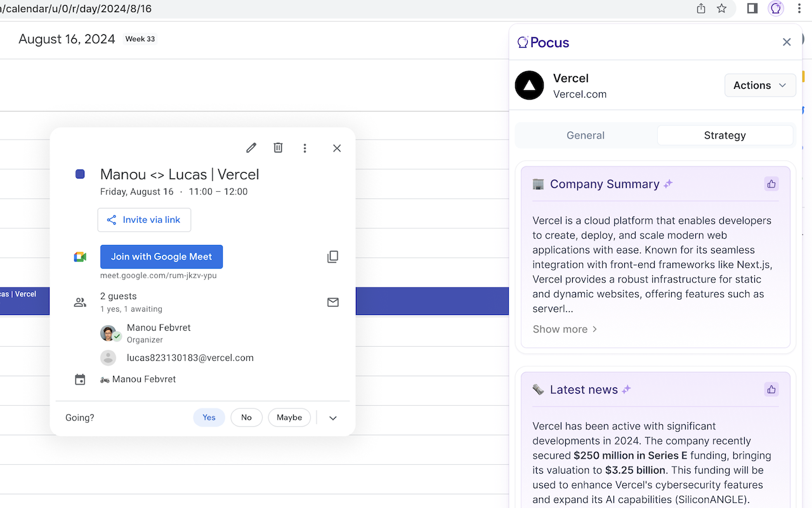
Task: Email guests with the envelope icon
Action: (333, 302)
